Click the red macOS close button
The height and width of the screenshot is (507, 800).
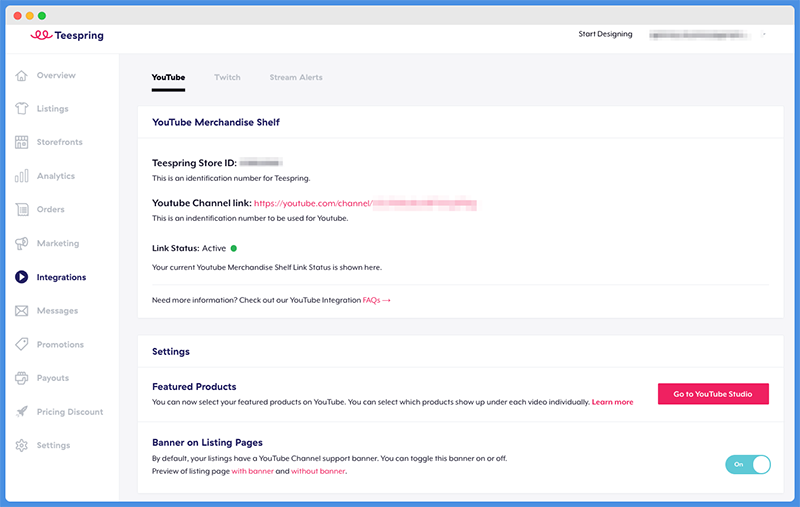coord(17,16)
